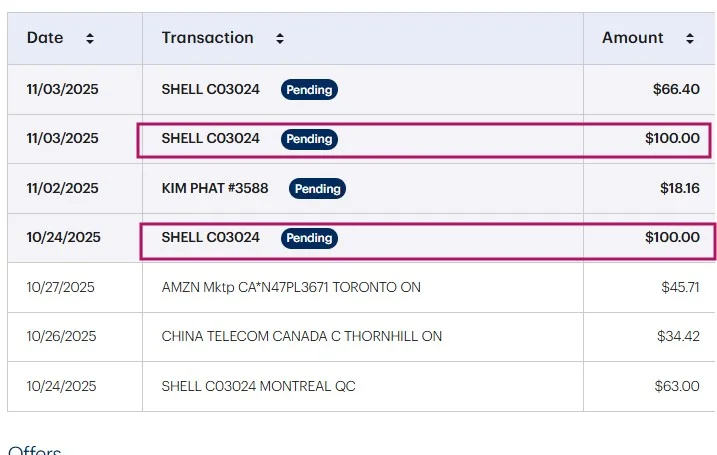
Task: Open the KIM PHAT #3588 transaction name
Action: pyautogui.click(x=215, y=188)
